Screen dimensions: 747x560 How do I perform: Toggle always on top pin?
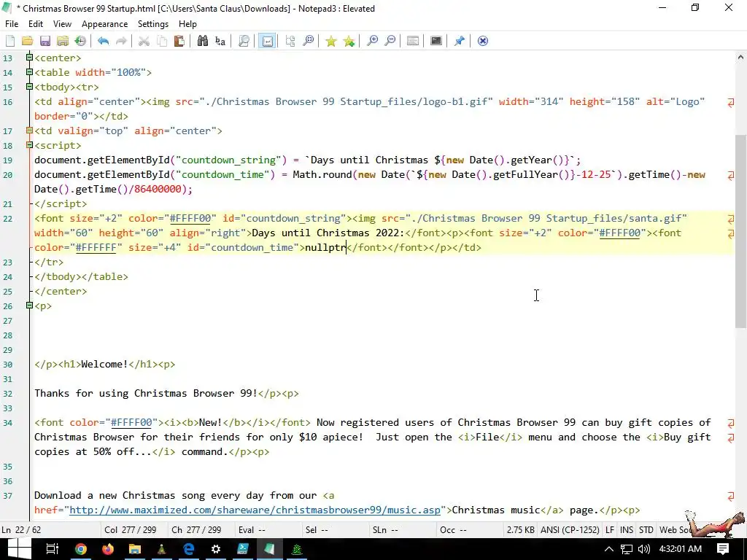click(460, 41)
